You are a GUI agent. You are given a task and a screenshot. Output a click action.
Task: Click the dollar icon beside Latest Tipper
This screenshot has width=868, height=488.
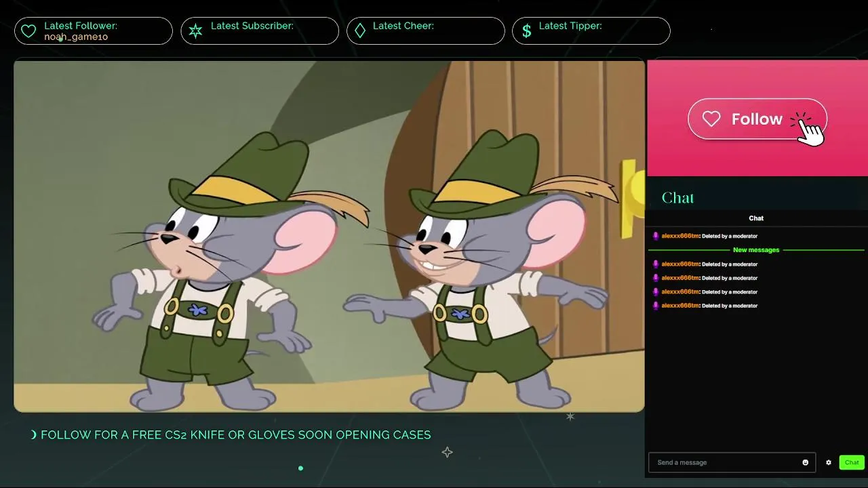pos(527,31)
